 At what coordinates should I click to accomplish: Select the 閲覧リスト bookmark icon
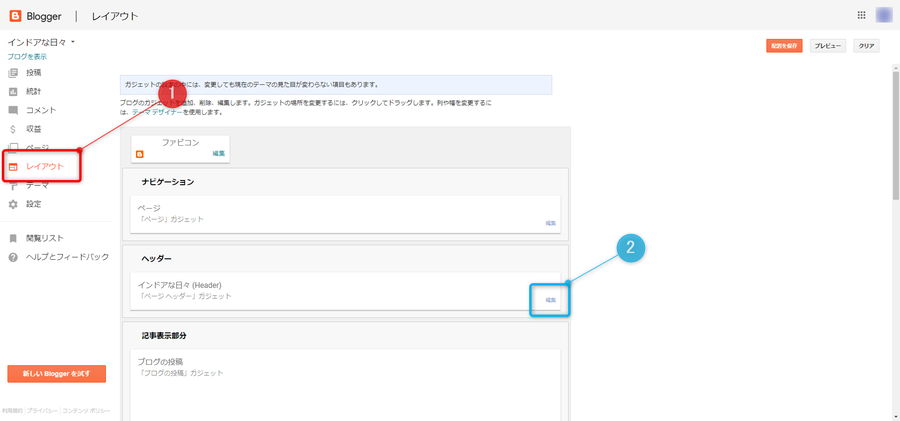(13, 238)
